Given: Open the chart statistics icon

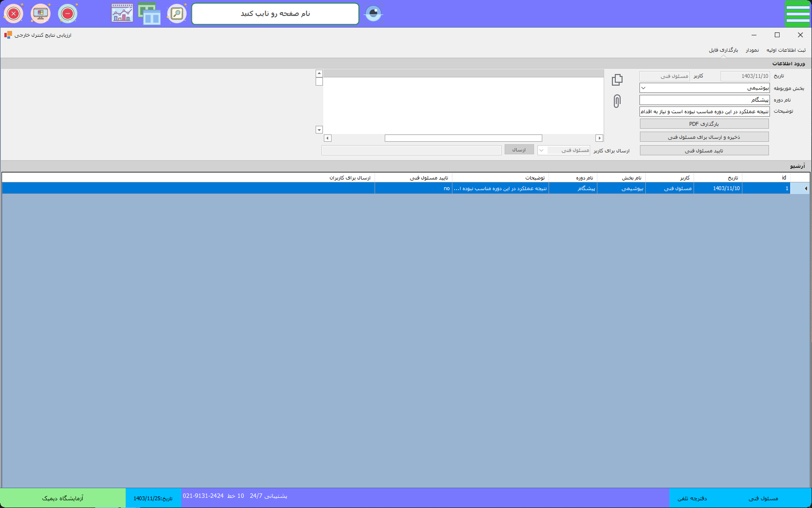Looking at the screenshot, I should [122, 14].
